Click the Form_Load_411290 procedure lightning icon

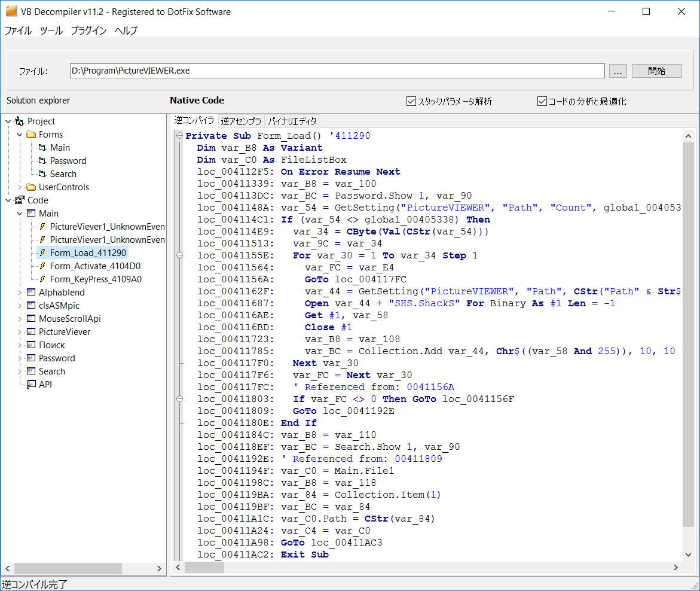click(42, 253)
